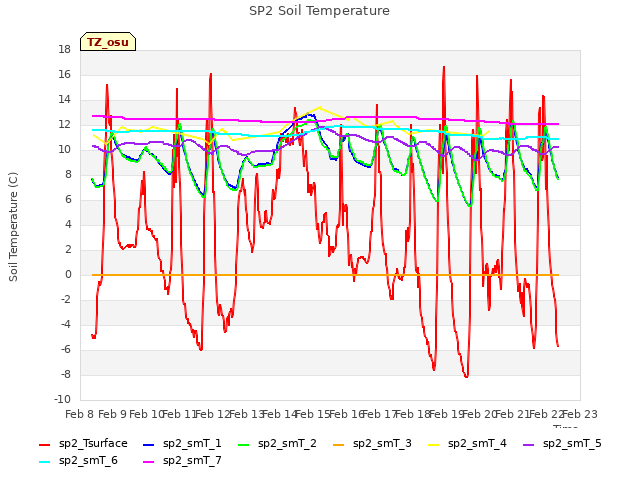Click the -10 y-axis tick label
This screenshot has width=640, height=480.
point(62,399)
